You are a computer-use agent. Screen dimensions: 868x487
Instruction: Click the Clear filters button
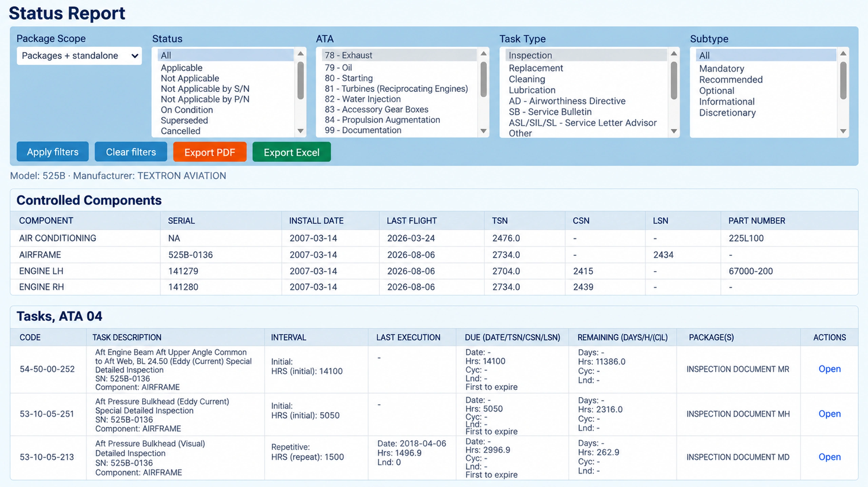pos(131,152)
